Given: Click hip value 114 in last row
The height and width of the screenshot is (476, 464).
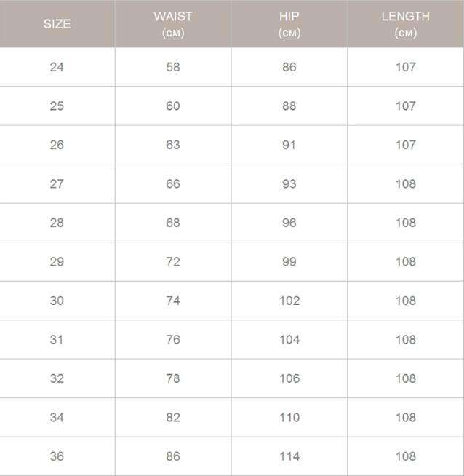Looking at the screenshot, I should pos(289,456).
